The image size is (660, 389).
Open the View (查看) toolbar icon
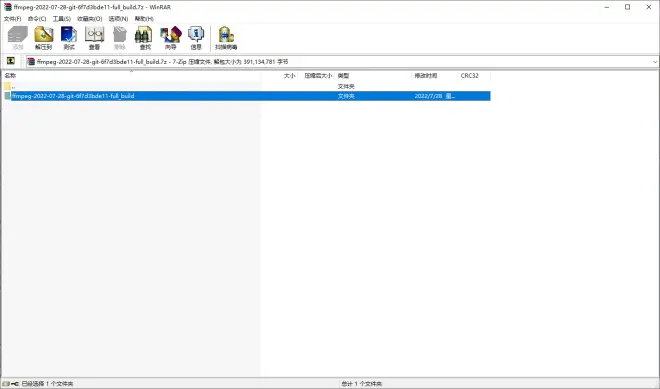coord(94,38)
